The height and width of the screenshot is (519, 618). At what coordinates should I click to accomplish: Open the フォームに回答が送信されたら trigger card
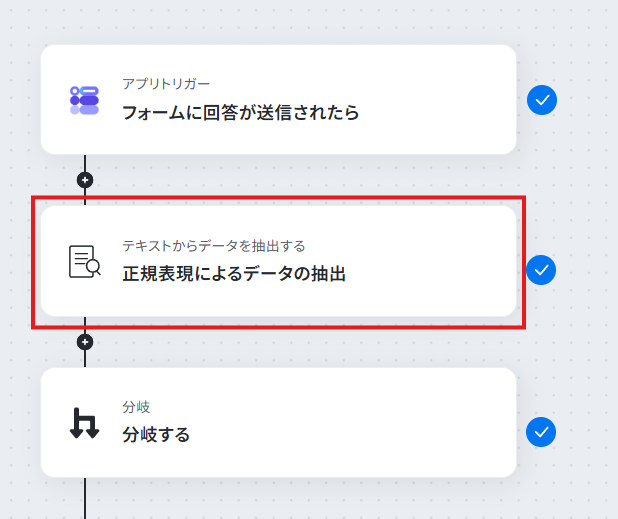pos(279,99)
